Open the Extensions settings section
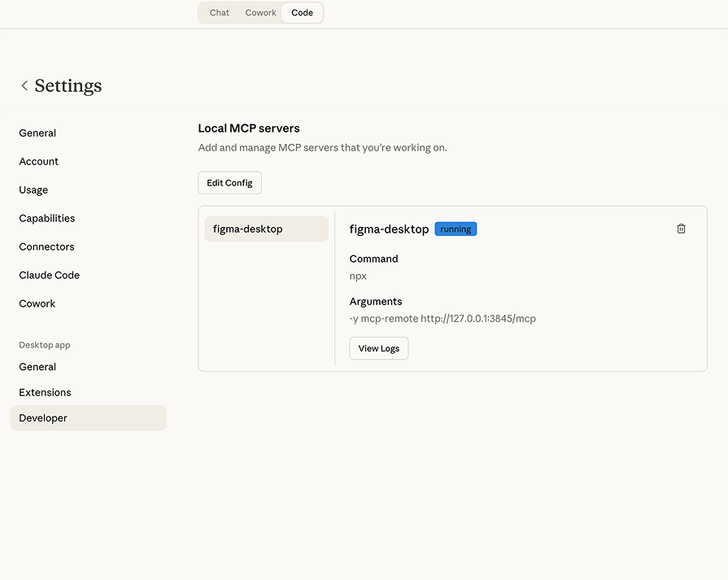 45,392
